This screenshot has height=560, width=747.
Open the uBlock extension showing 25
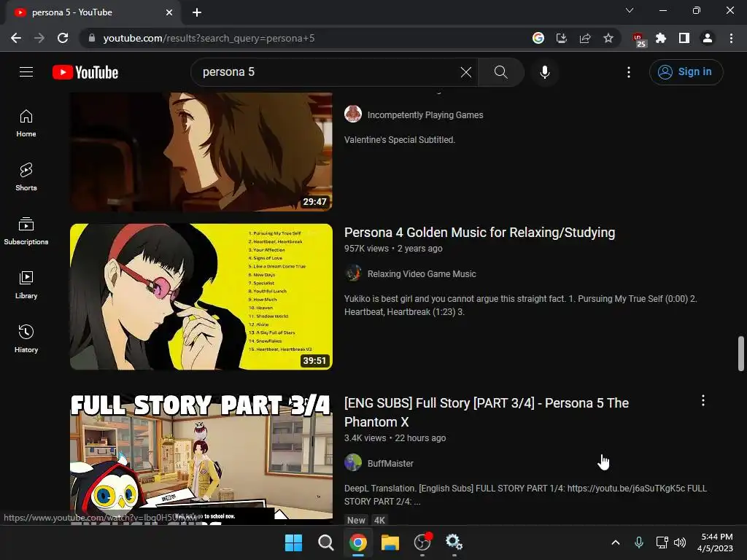[x=638, y=39]
